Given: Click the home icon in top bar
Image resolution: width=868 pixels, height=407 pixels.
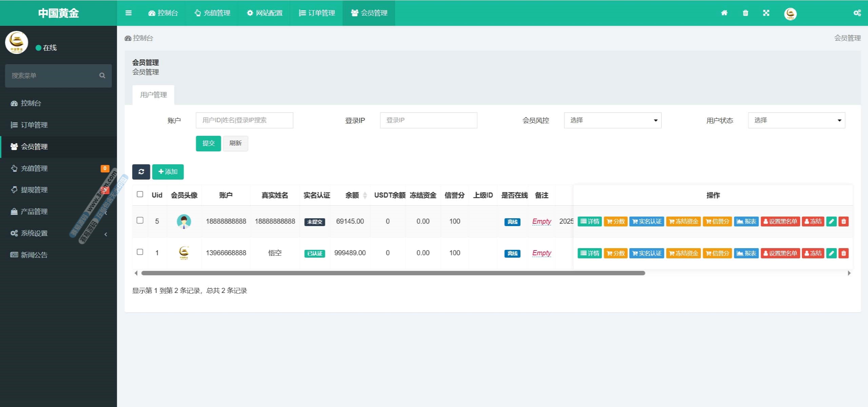Looking at the screenshot, I should [724, 13].
